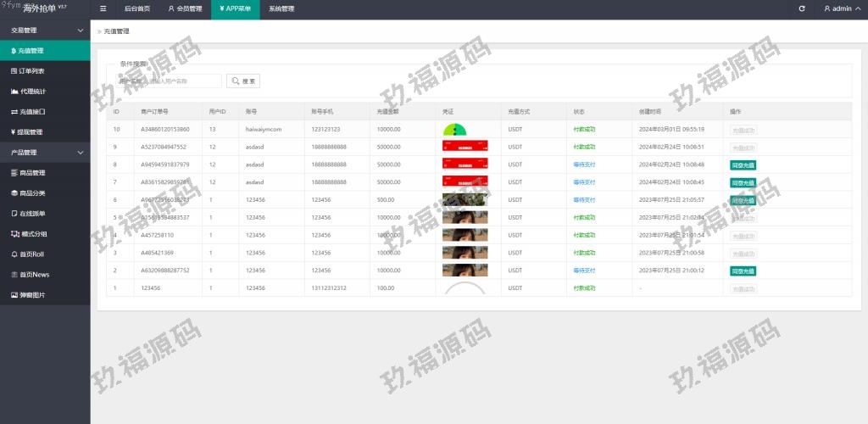Screen dimensions: 868x424
Task: Toggle the sidebar collapse hamburger icon
Action: 103,8
